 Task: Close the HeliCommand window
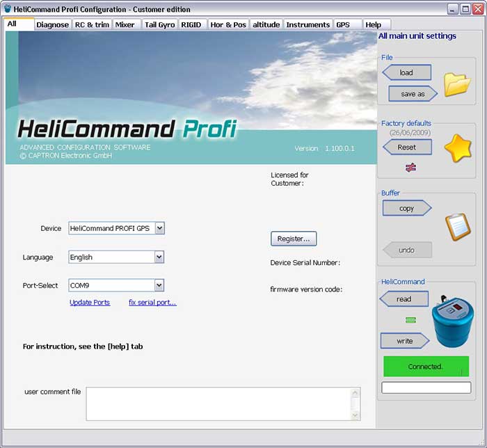[477, 9]
